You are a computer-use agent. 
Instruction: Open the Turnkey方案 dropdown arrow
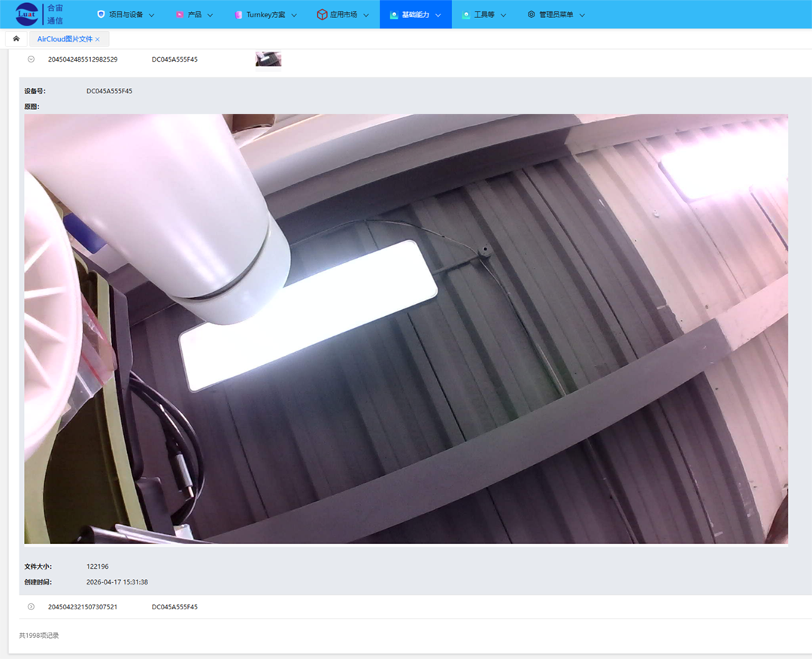click(x=294, y=15)
